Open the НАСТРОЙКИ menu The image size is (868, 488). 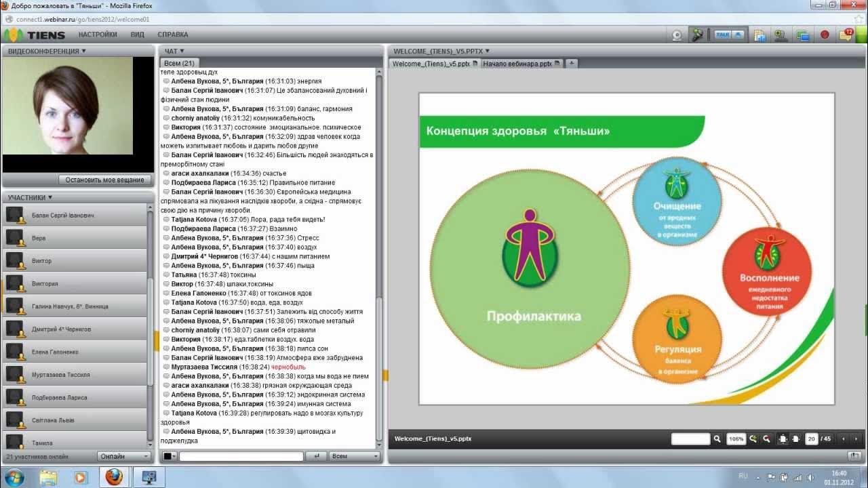tap(98, 35)
